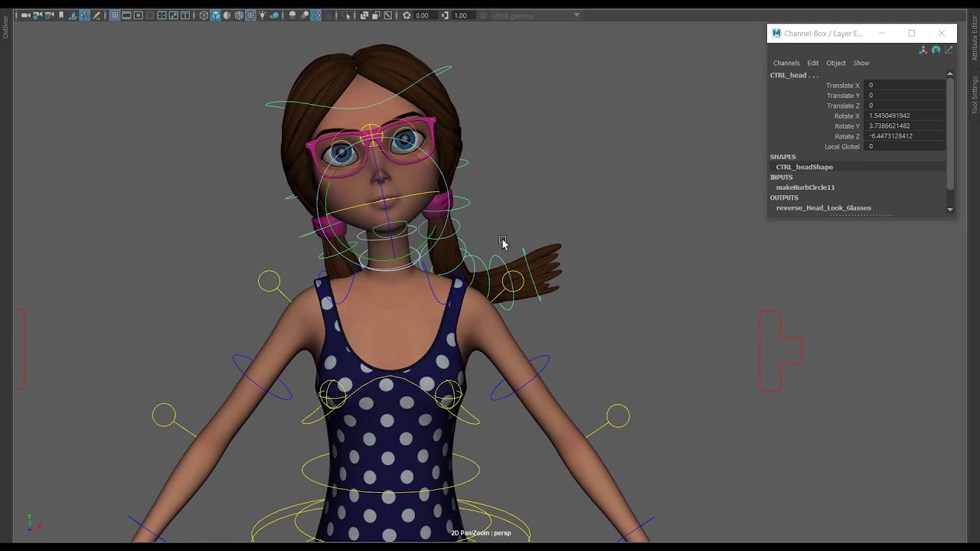This screenshot has height=551, width=980.
Task: Open the Show menu in Channel Box
Action: click(x=861, y=63)
